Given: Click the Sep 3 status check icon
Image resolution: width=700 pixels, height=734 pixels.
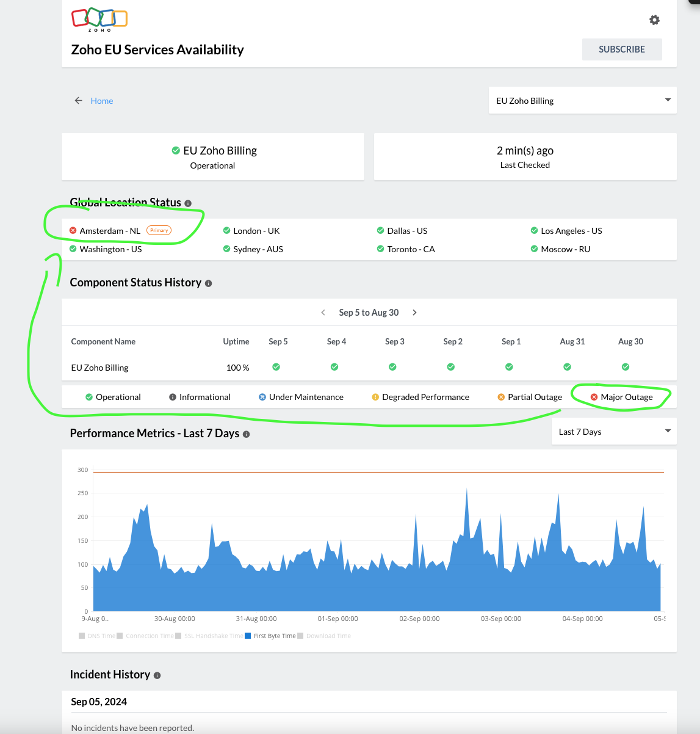Looking at the screenshot, I should coord(392,367).
